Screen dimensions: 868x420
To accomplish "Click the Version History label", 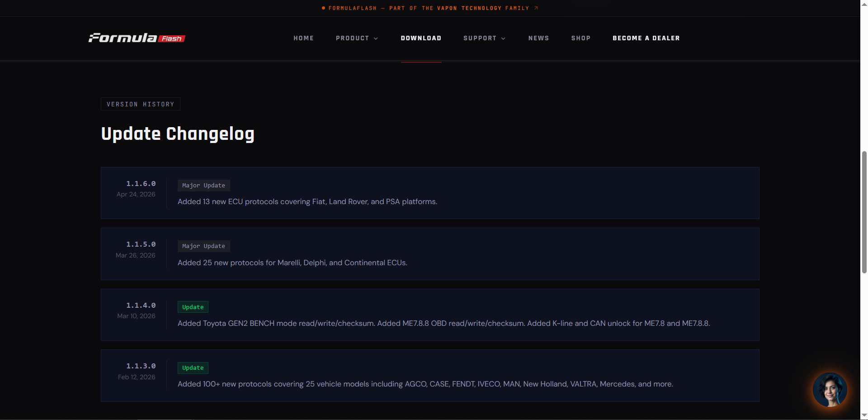I will [x=141, y=104].
